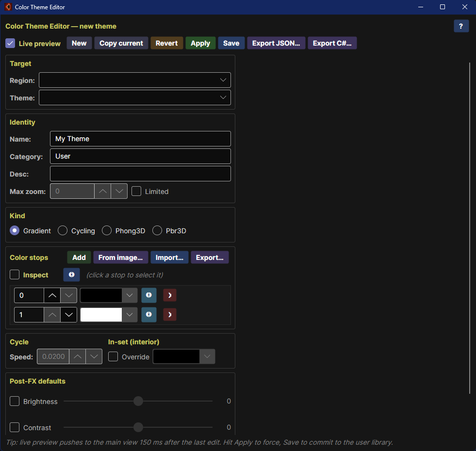Decrease Cycle Speed with down arrow
This screenshot has width=476, height=451.
click(94, 356)
